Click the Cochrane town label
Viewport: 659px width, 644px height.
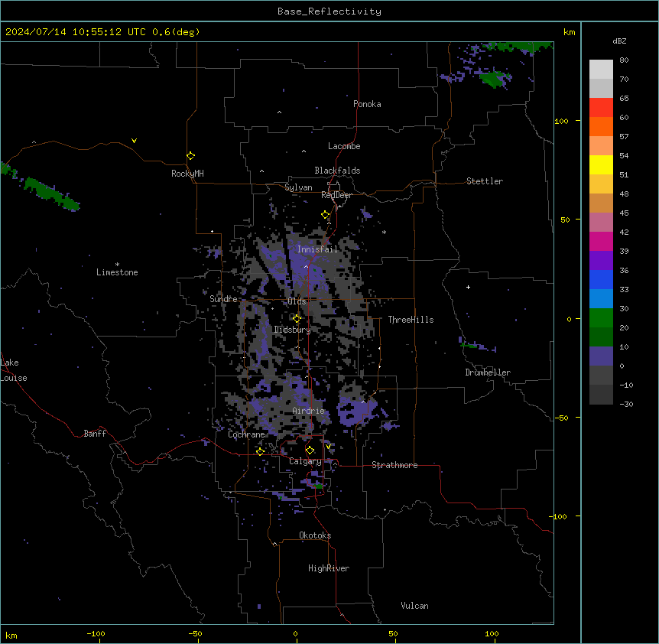pyautogui.click(x=246, y=434)
